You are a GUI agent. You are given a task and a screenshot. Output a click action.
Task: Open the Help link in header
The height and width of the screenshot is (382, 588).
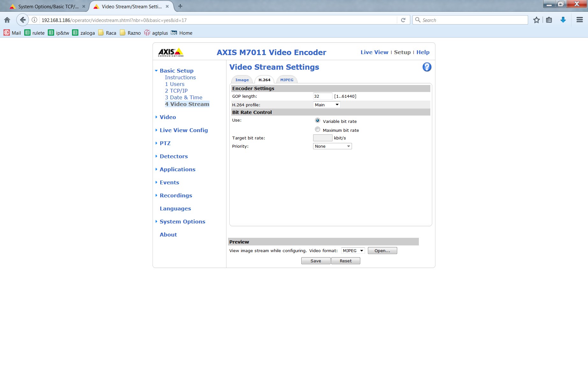pyautogui.click(x=423, y=52)
